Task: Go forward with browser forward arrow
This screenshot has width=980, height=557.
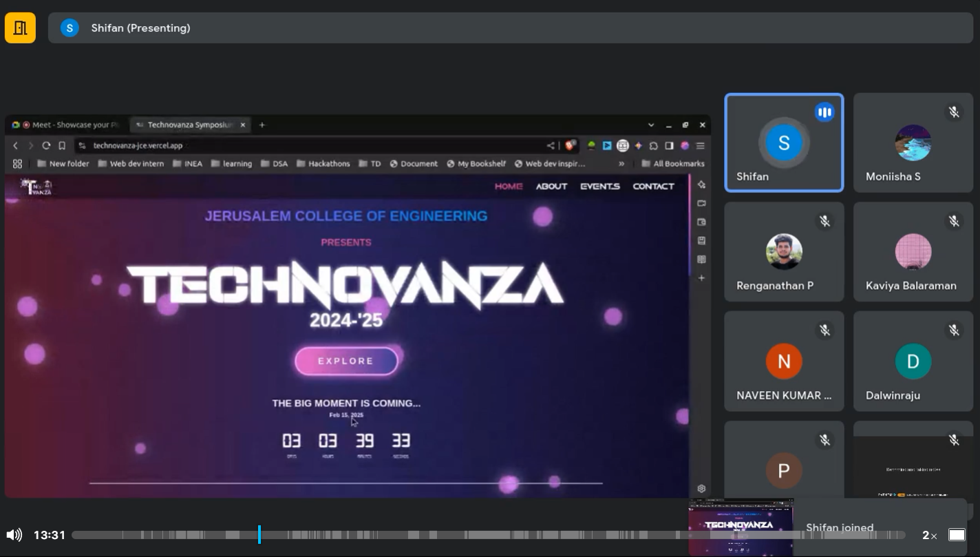Action: pyautogui.click(x=30, y=145)
